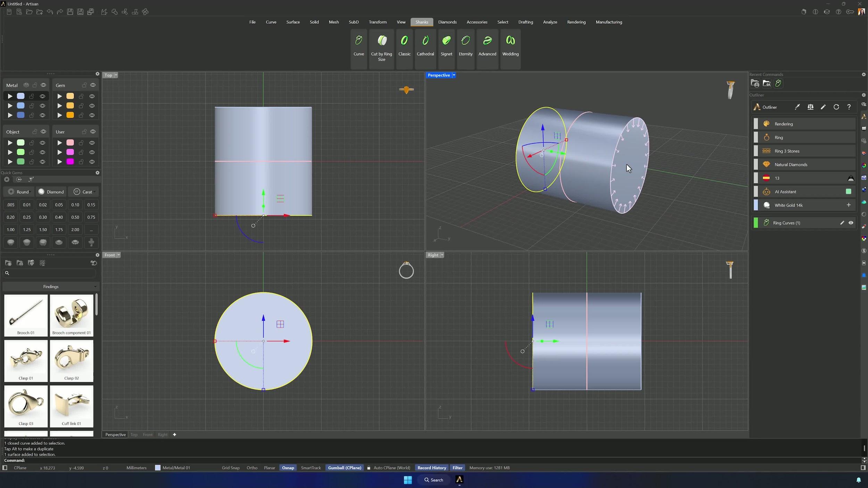Open the Right viewport dropdown arrow
Viewport: 868px width, 488px height.
tap(442, 255)
